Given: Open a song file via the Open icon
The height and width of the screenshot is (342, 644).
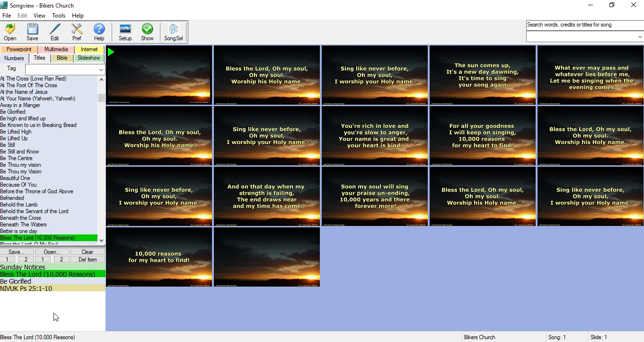Looking at the screenshot, I should pos(9,32).
